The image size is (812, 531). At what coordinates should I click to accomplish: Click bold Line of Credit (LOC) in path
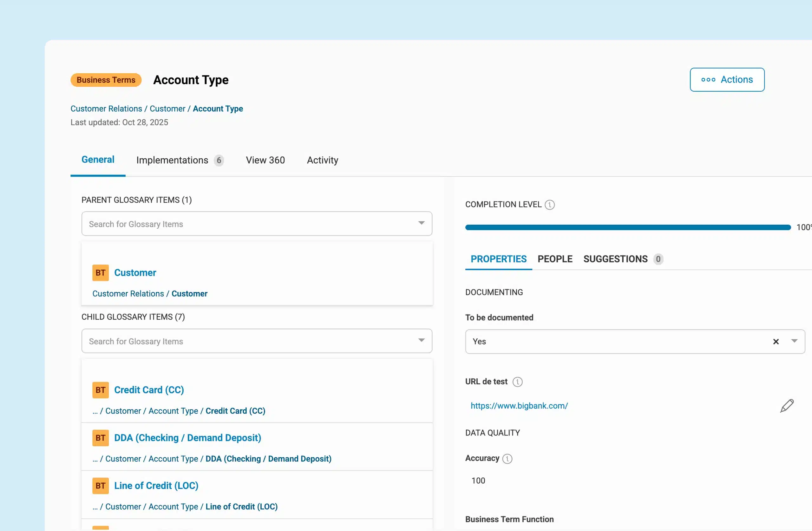point(241,507)
